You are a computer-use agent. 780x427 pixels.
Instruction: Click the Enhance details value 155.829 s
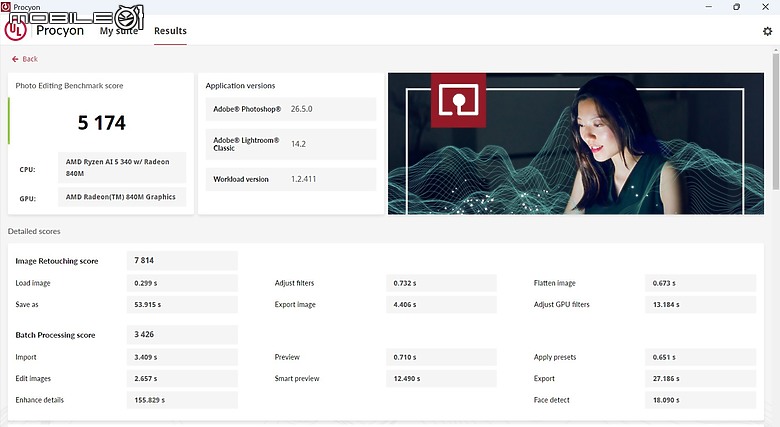182,400
